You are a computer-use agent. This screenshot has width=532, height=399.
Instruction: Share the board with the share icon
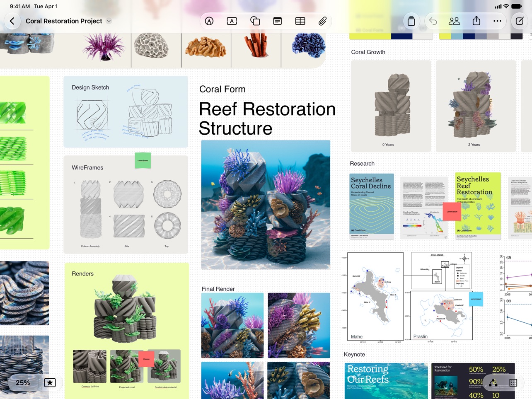[x=476, y=21]
